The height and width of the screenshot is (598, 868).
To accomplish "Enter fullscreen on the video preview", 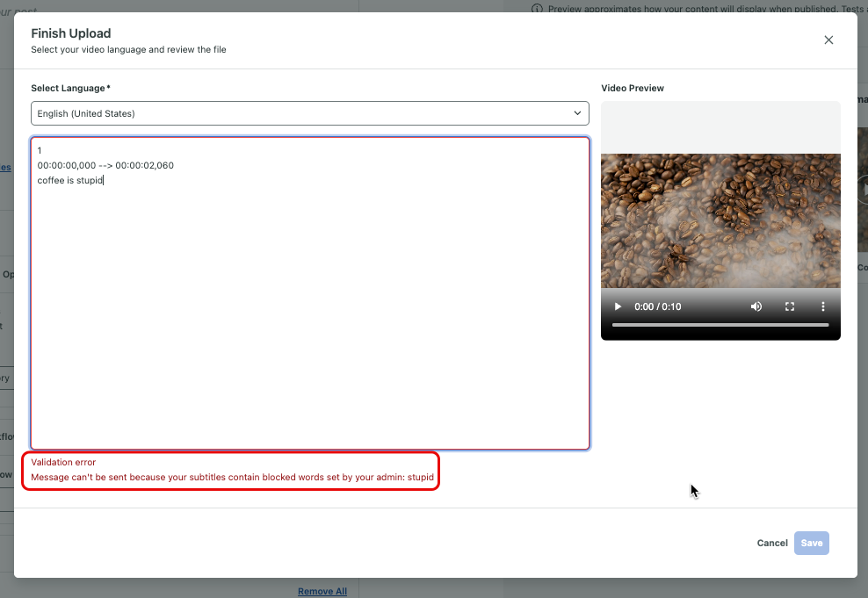I will point(789,306).
